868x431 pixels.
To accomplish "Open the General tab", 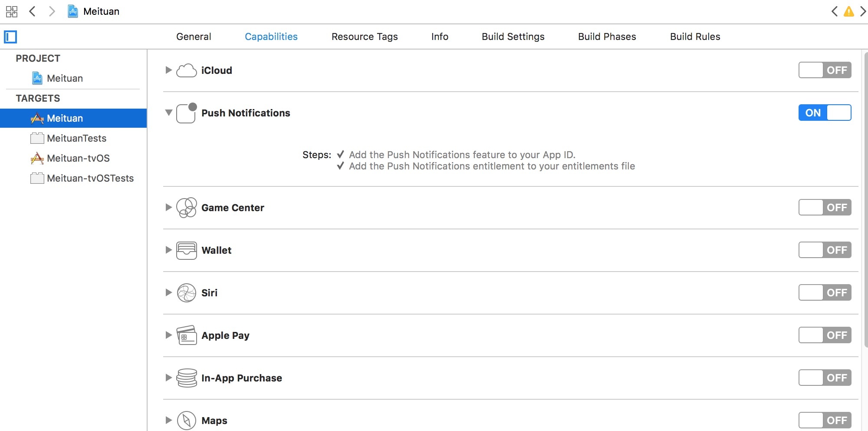I will coord(194,37).
